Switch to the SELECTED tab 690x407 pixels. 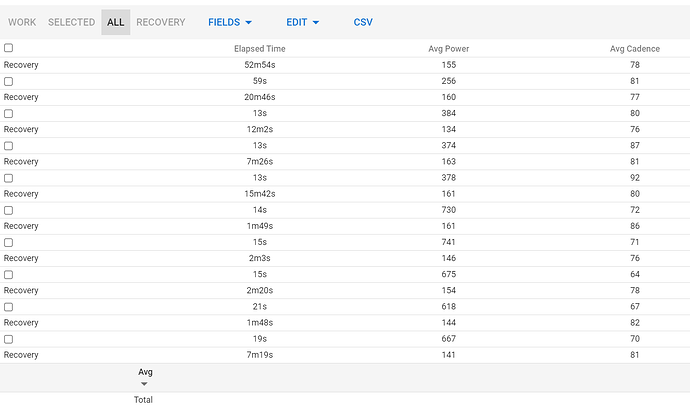pyautogui.click(x=72, y=22)
